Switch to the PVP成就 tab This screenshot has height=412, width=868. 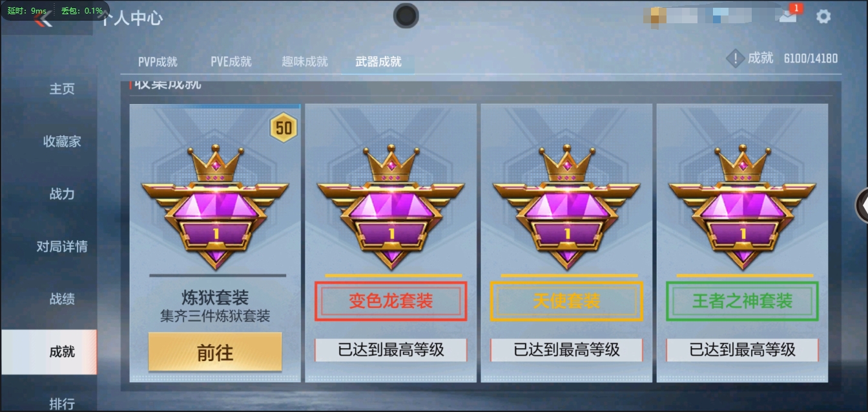coord(158,62)
